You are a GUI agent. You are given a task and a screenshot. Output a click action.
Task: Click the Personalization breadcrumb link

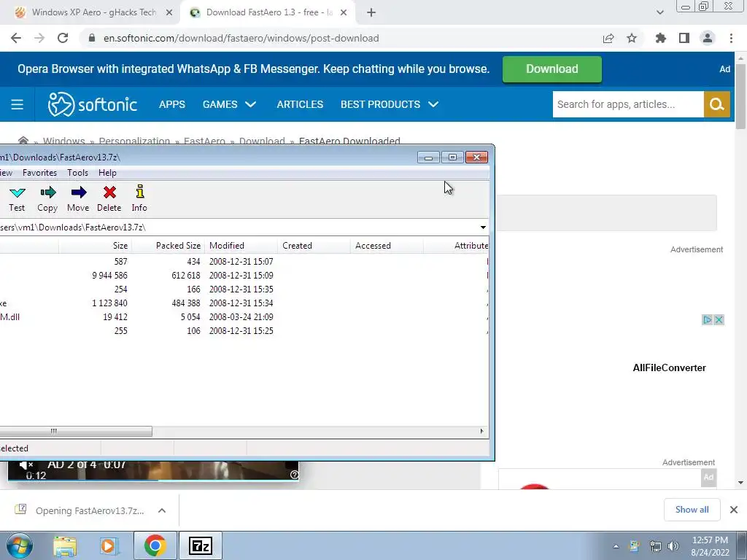pyautogui.click(x=134, y=141)
